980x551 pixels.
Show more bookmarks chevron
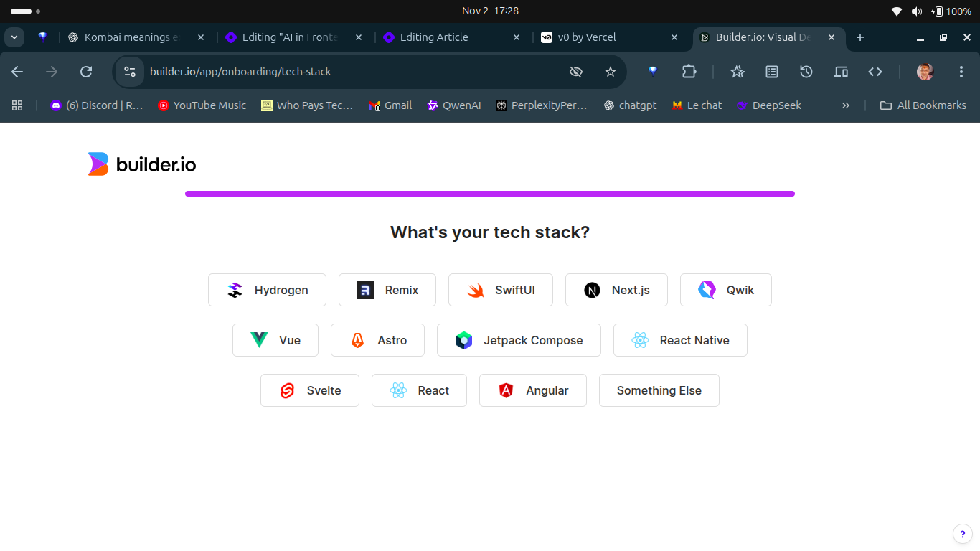846,105
